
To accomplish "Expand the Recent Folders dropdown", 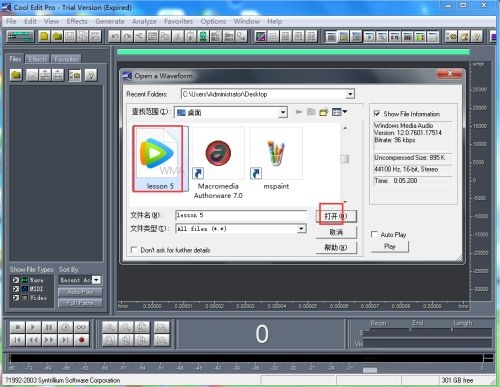I will coord(350,94).
